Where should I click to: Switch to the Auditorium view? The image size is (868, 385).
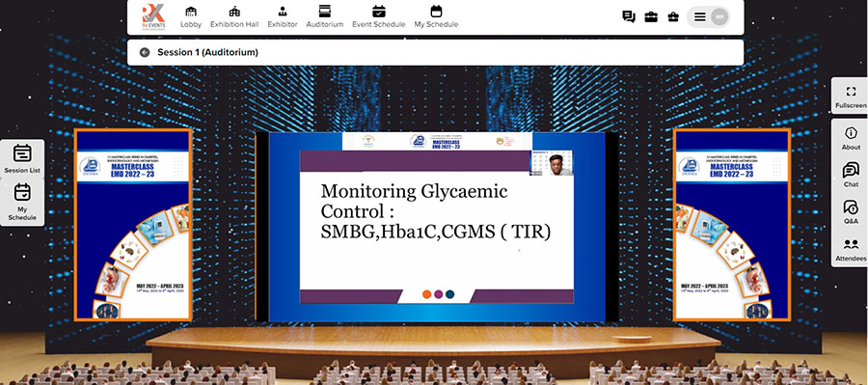tap(324, 17)
